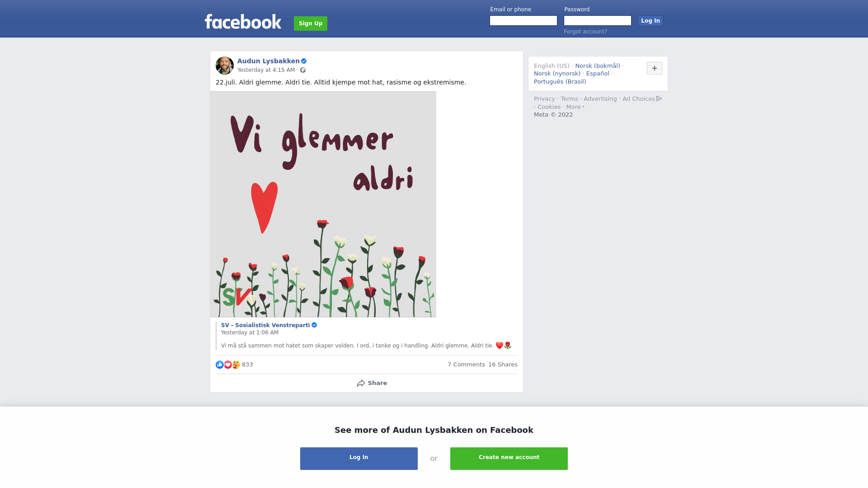Switch language to Norsk (bokmål)
Image resolution: width=868 pixels, height=488 pixels.
(598, 66)
